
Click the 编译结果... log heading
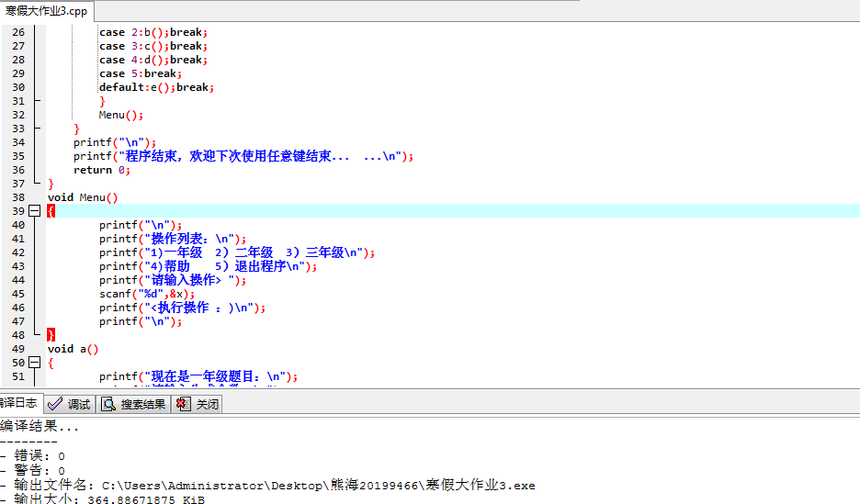(40, 426)
